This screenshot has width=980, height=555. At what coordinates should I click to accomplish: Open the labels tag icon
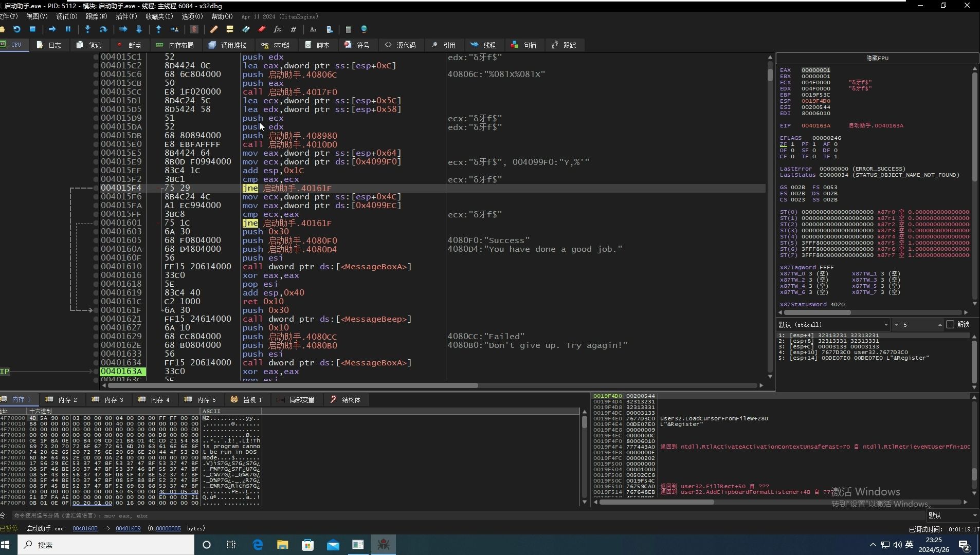coord(246,29)
